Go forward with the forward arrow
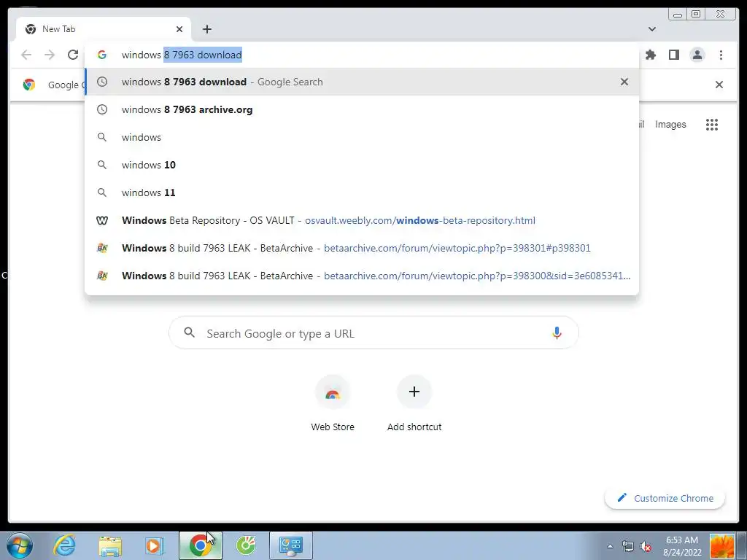 (x=50, y=55)
